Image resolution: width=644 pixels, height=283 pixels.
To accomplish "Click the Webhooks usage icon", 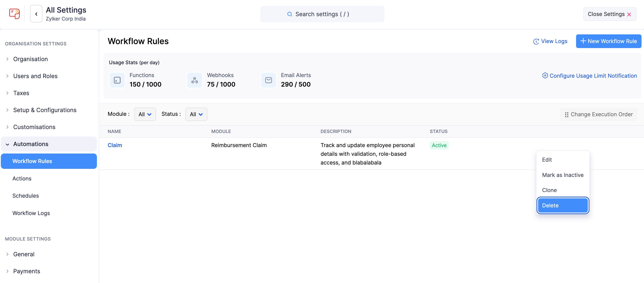I will (194, 80).
